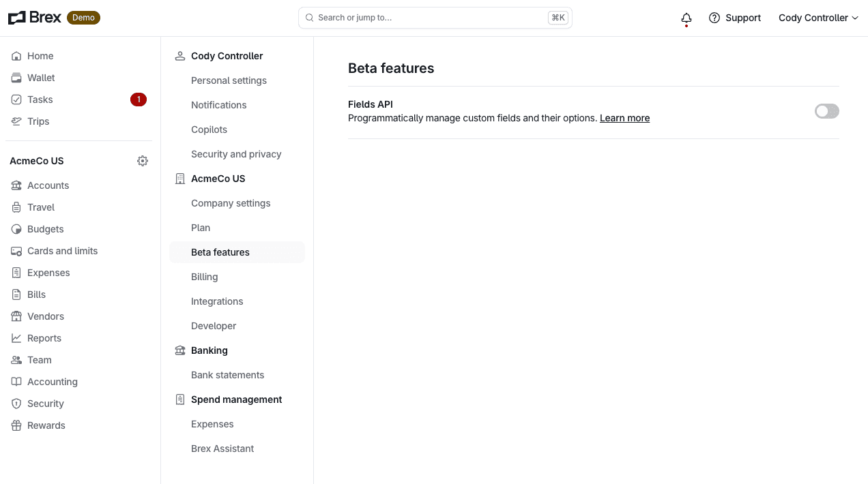
Task: Select Integrations in settings menu
Action: pyautogui.click(x=217, y=301)
